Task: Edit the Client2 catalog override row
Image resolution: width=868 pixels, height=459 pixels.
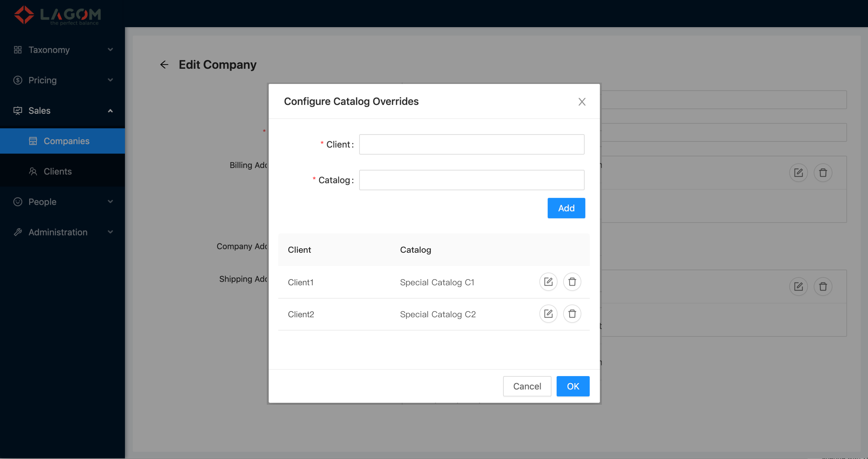Action: (548, 314)
